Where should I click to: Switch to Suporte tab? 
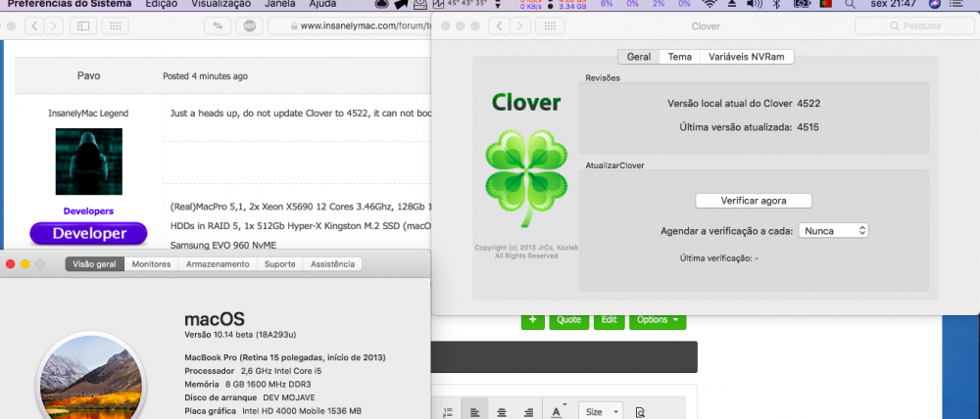coord(280,264)
